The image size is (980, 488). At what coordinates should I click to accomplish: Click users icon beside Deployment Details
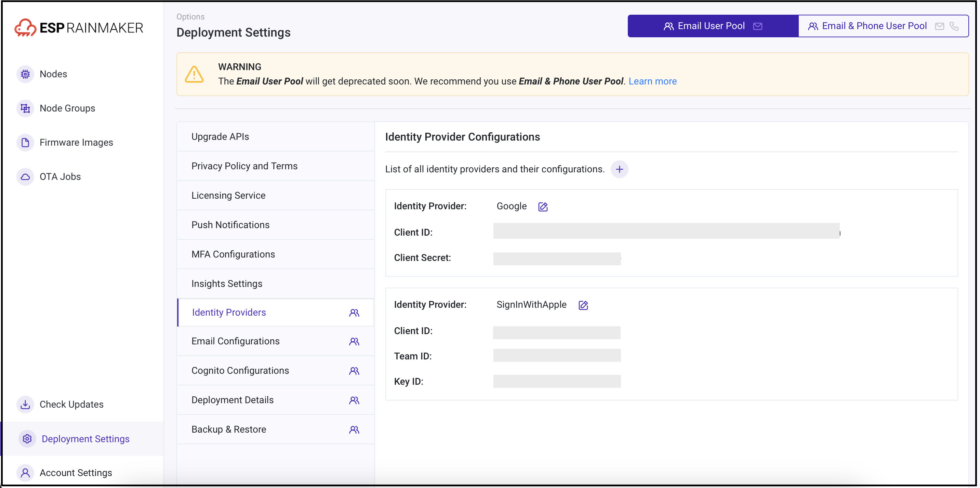tap(354, 400)
